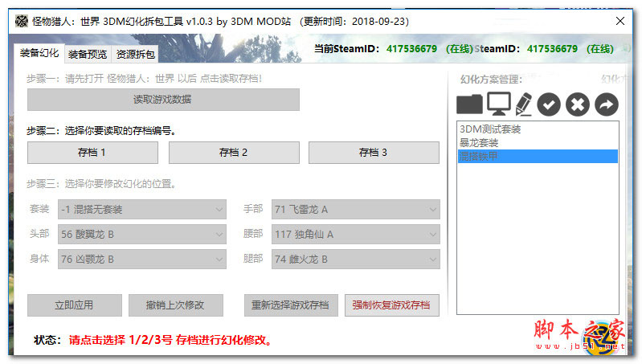Expand the 腰部 dropdown showing 117 独角仙 A
This screenshot has width=642, height=364.
click(355, 234)
